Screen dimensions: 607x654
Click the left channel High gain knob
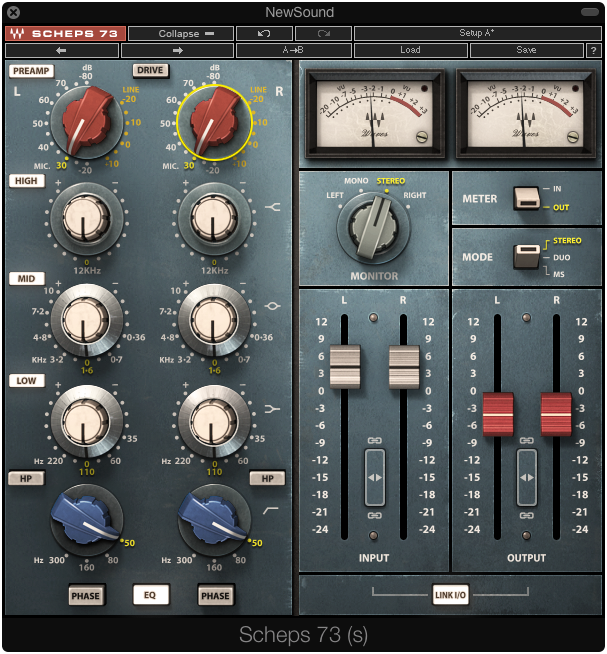pos(87,218)
